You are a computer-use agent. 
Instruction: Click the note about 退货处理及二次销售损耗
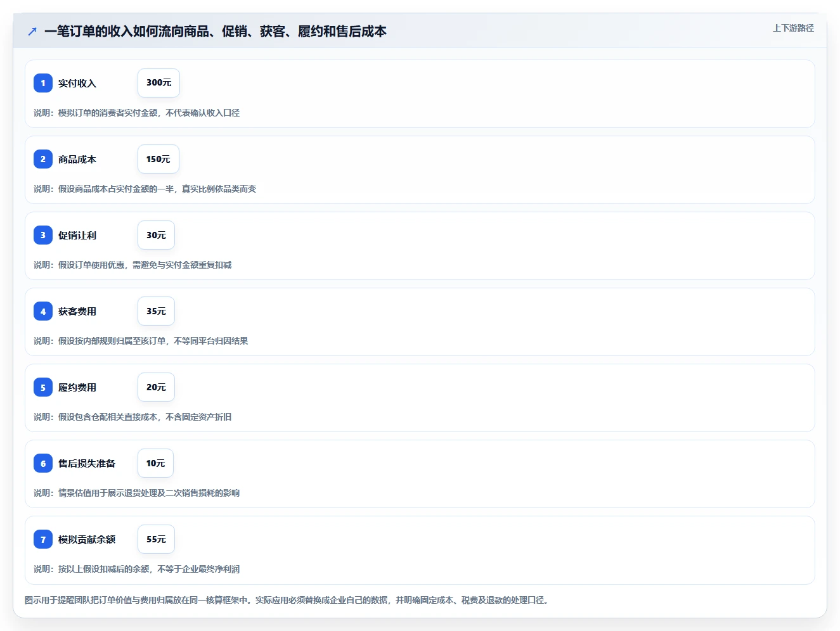pyautogui.click(x=137, y=493)
